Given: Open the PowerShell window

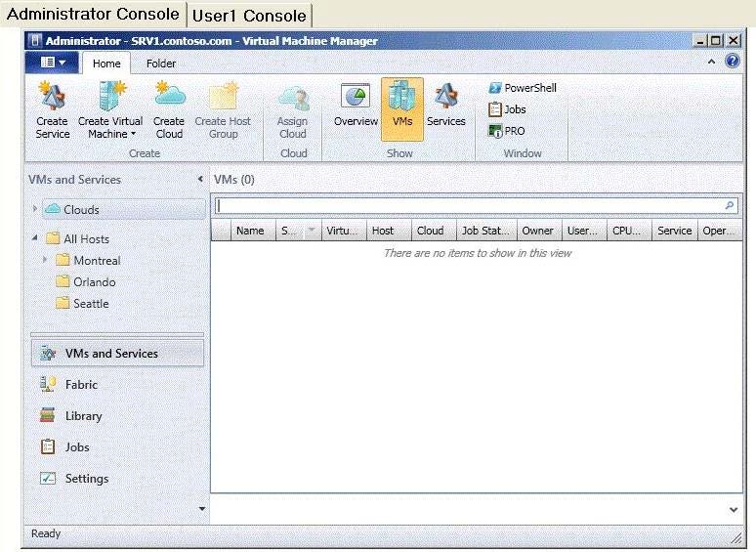Looking at the screenshot, I should point(523,88).
